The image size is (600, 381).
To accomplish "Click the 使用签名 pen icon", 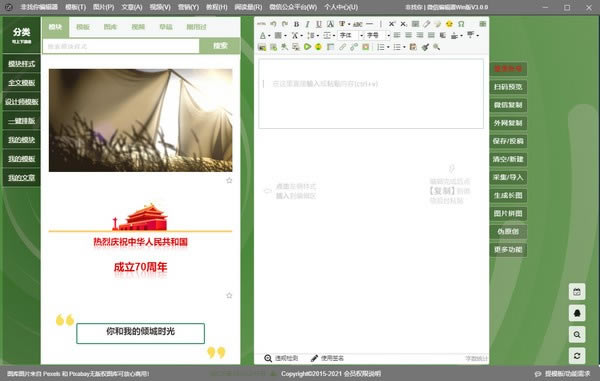I will click(314, 358).
